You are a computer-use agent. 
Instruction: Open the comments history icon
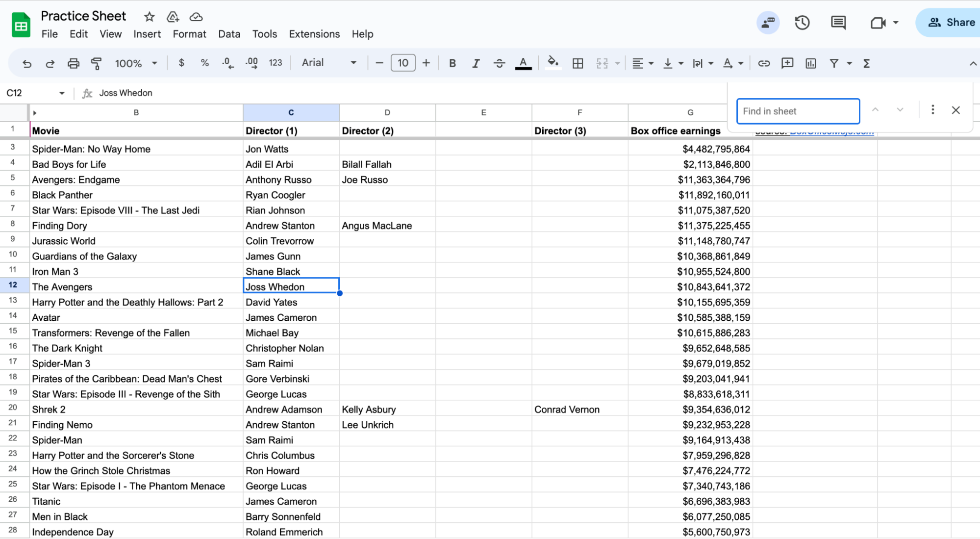click(838, 23)
